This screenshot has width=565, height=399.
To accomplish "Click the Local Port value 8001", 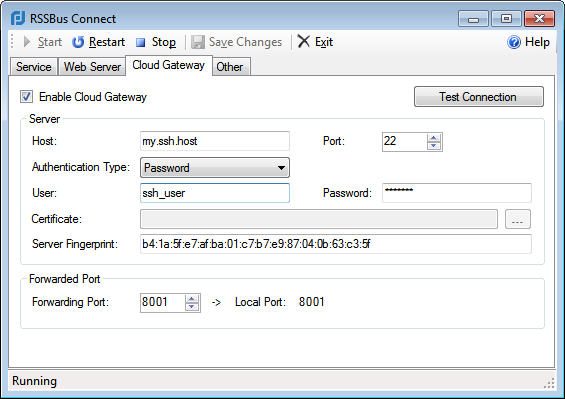I will (312, 302).
